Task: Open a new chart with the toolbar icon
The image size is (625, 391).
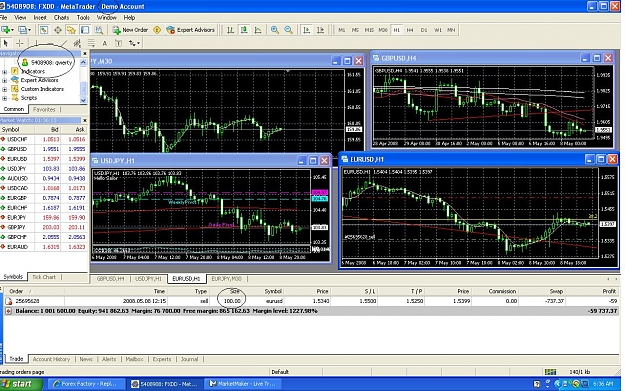Action: [6, 30]
